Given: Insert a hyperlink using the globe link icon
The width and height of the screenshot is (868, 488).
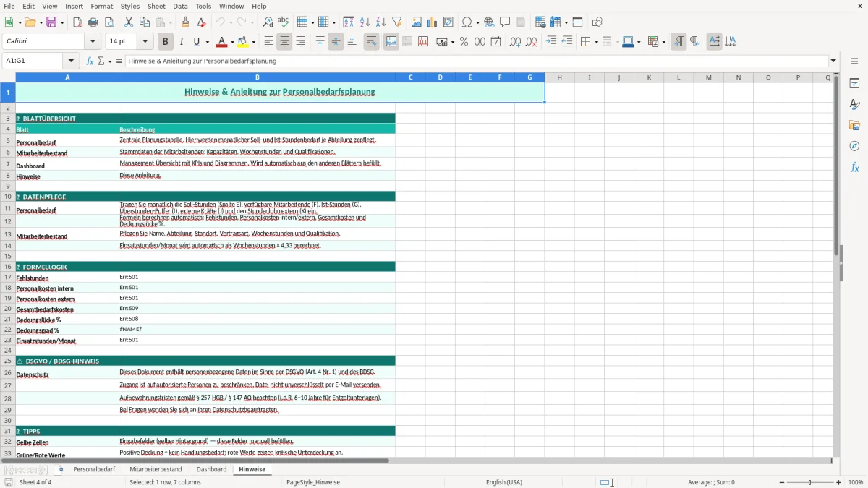Looking at the screenshot, I should (x=489, y=22).
